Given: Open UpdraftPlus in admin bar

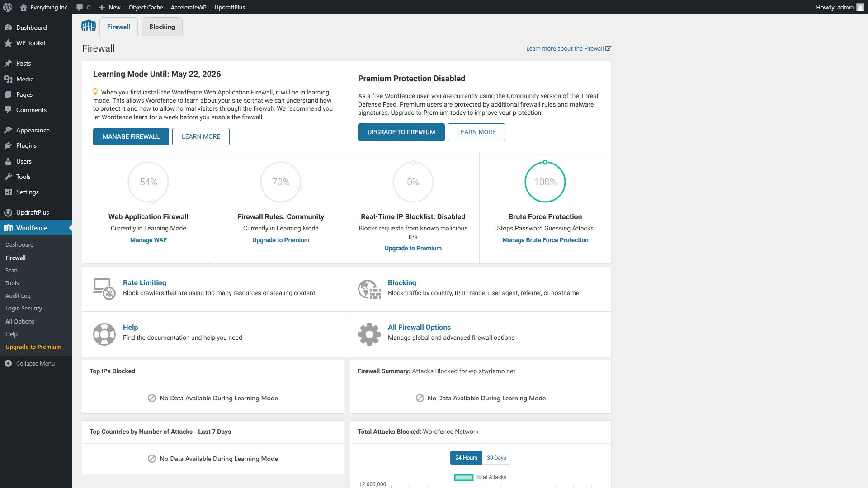Looking at the screenshot, I should (230, 7).
